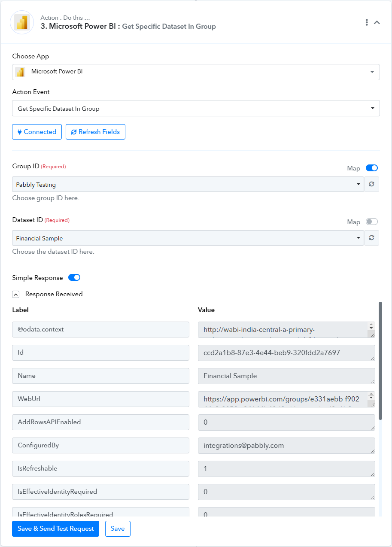Click Save & Send Test Request
The image size is (392, 547).
coord(56,529)
